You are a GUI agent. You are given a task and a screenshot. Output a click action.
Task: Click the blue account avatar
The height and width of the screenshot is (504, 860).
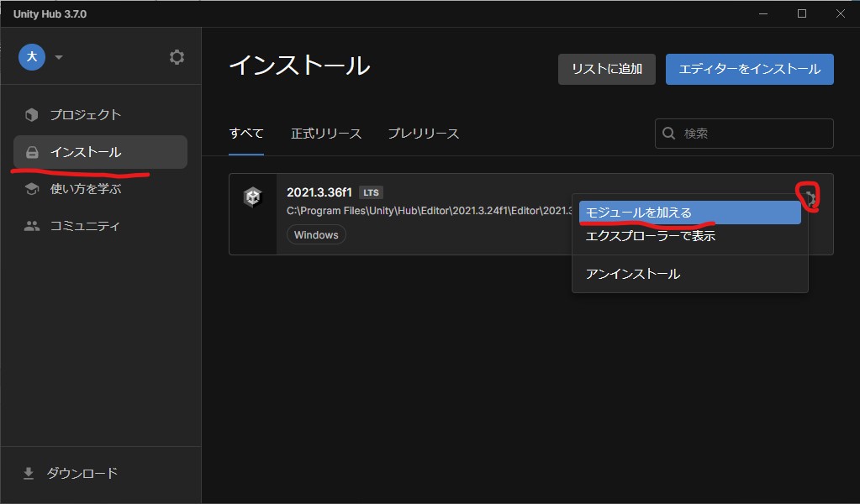(x=32, y=57)
